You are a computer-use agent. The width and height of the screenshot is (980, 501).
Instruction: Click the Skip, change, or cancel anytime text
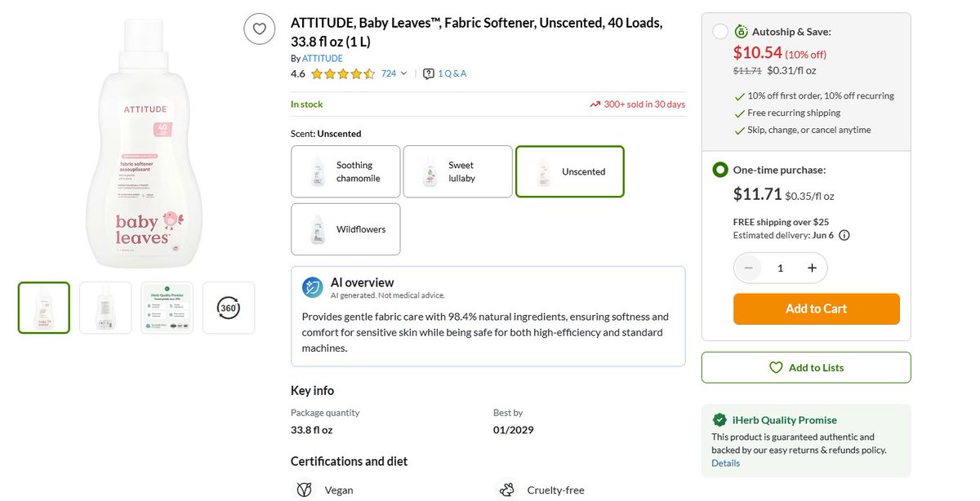809,130
